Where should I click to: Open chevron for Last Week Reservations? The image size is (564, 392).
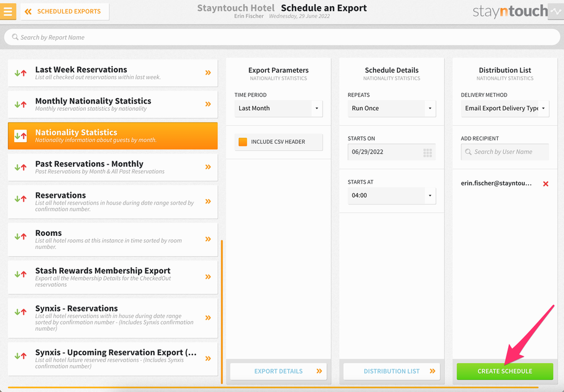click(x=208, y=72)
